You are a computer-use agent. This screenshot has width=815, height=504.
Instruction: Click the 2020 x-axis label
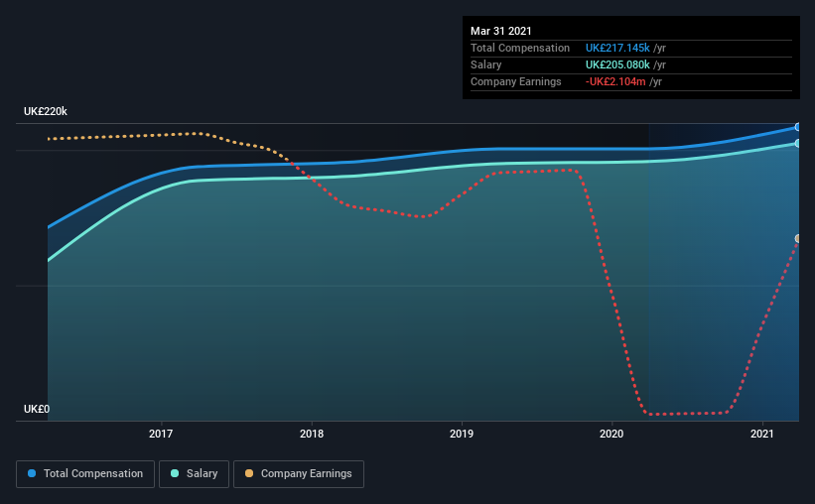[611, 434]
